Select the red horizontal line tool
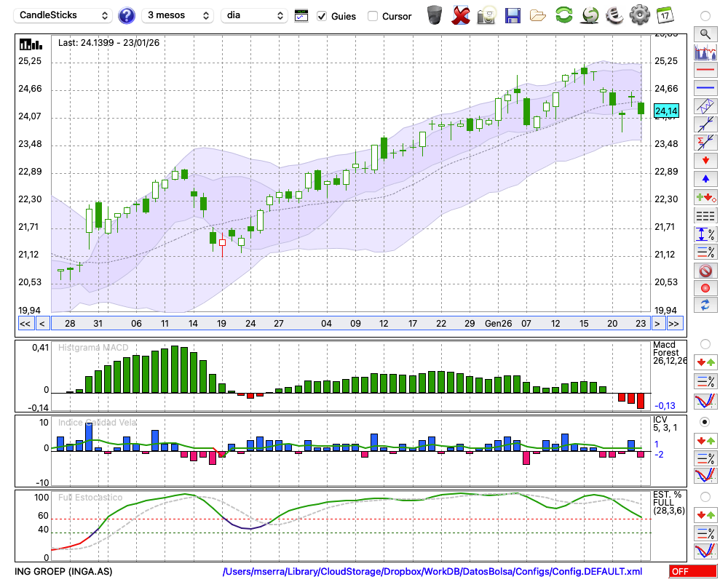Screen dimensions: 728x582 click(x=705, y=71)
